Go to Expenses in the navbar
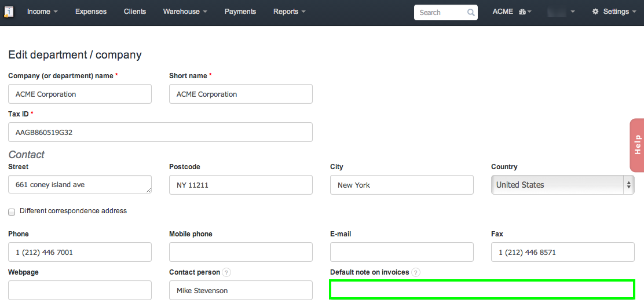 coord(91,12)
